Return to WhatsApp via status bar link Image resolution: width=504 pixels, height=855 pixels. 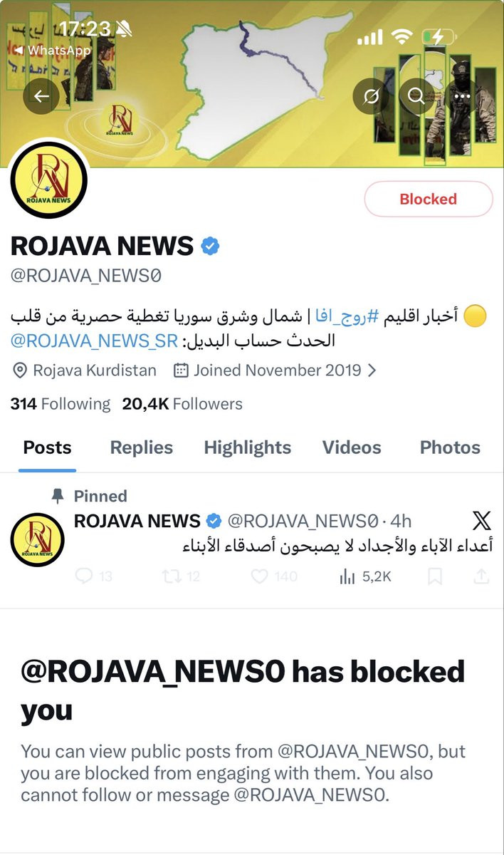tap(53, 50)
